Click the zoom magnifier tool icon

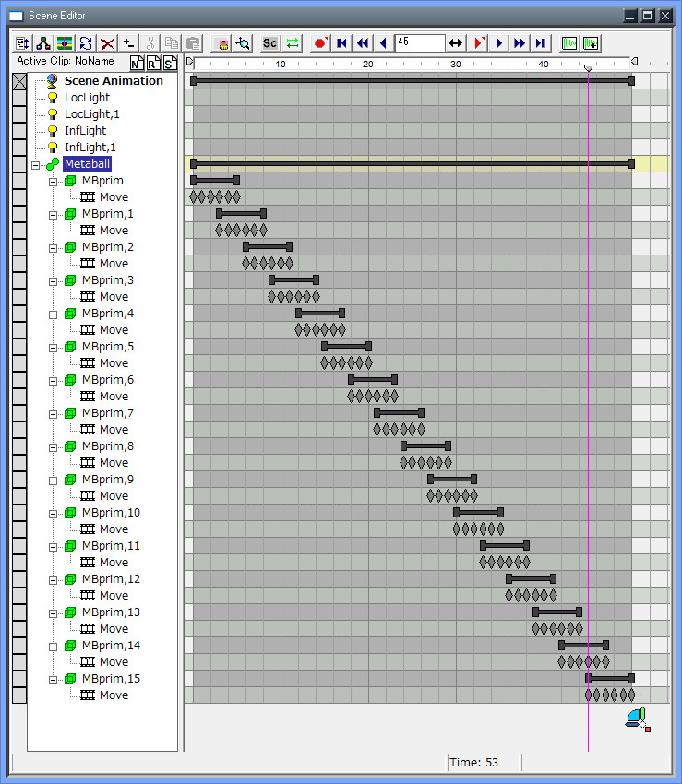244,43
